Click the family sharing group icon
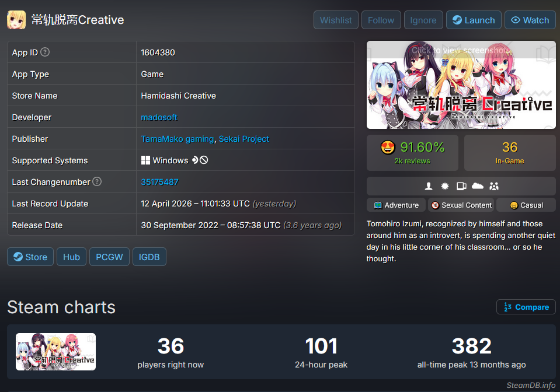The image size is (560, 392). pyautogui.click(x=494, y=186)
